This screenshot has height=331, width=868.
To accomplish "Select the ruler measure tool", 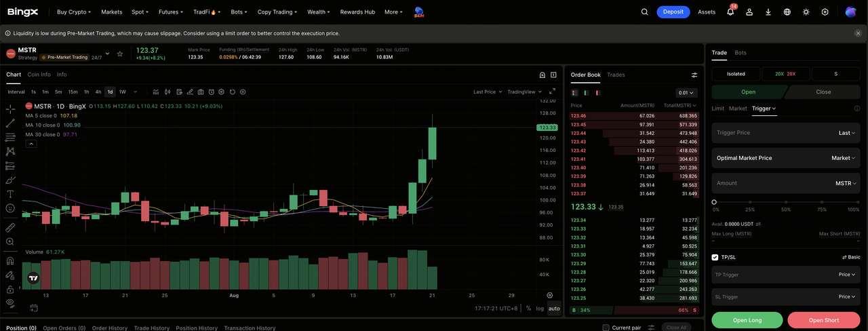I will [x=10, y=227].
